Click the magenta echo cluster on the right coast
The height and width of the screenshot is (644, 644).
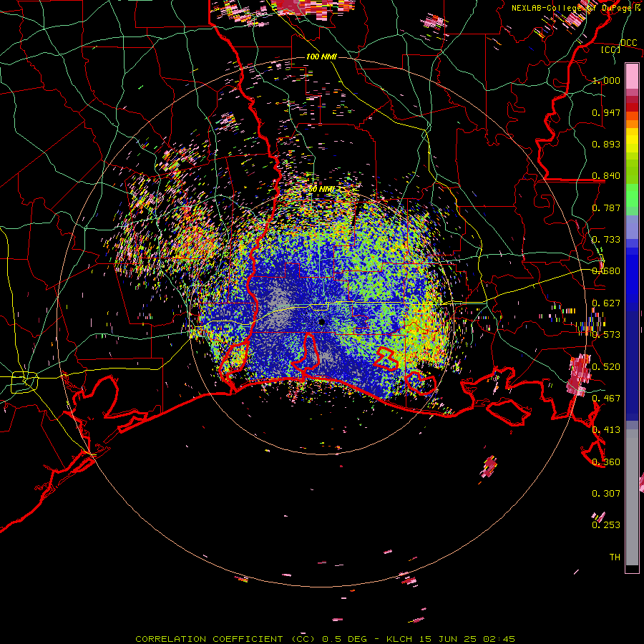pyautogui.click(x=579, y=376)
